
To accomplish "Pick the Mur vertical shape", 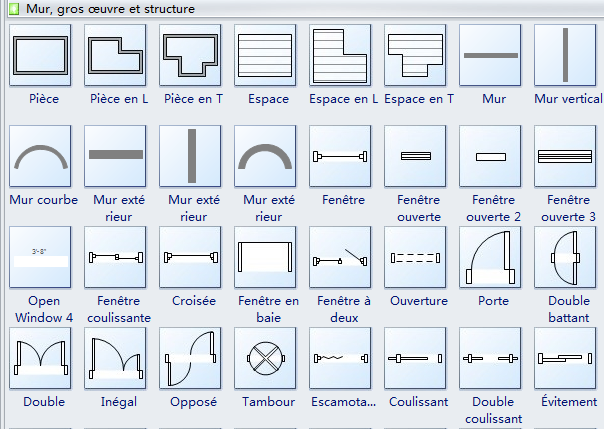I will point(565,55).
